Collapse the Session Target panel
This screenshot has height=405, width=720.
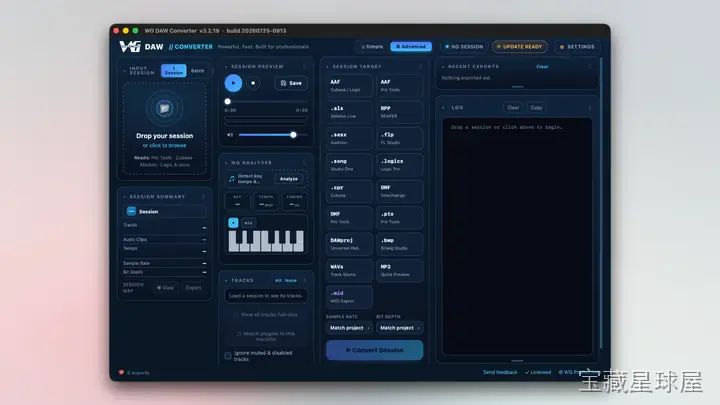tap(327, 67)
